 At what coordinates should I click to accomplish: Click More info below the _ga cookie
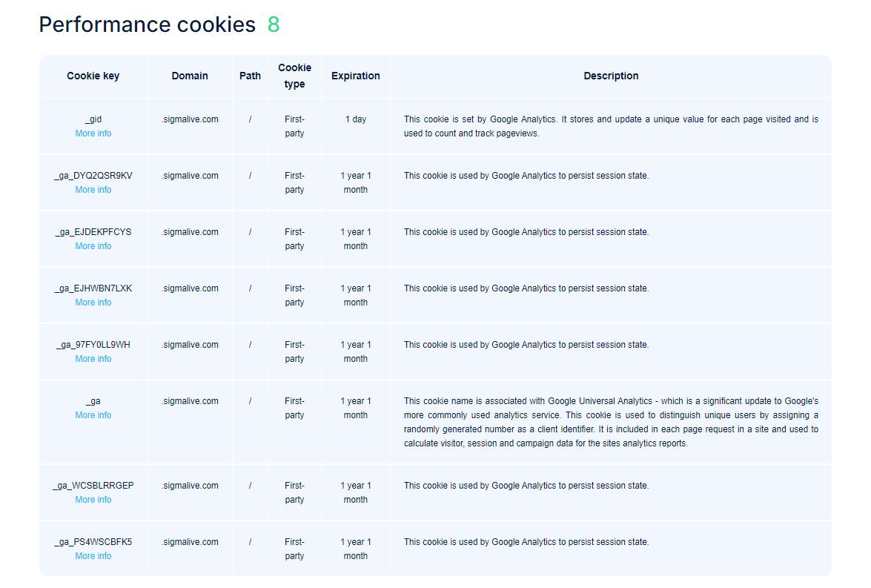(x=93, y=415)
